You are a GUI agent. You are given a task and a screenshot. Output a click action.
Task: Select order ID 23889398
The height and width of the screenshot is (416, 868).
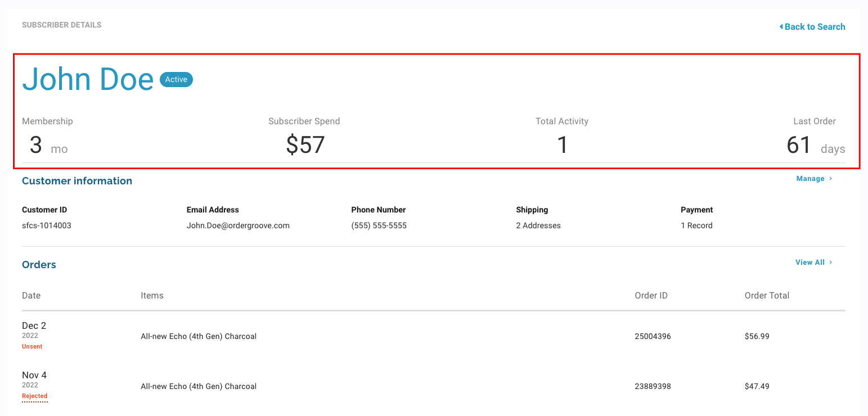point(653,387)
